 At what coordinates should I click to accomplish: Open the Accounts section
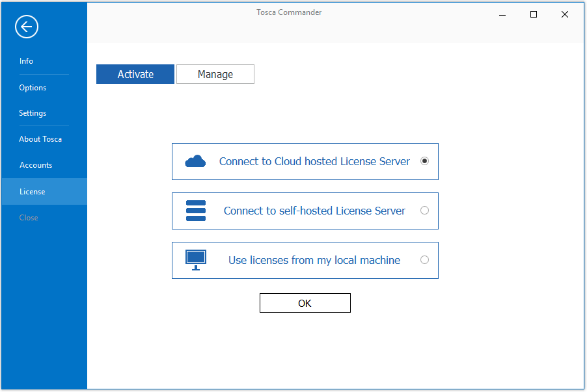coord(36,165)
